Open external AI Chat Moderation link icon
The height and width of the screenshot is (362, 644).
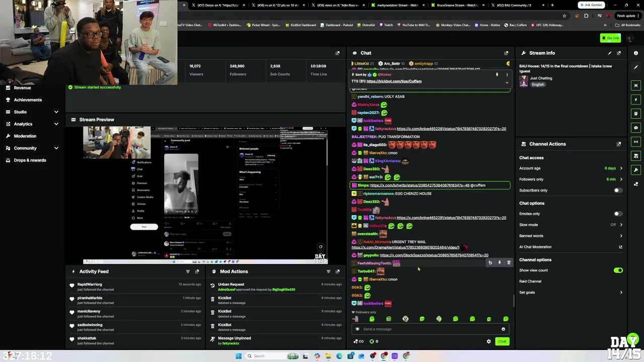pyautogui.click(x=620, y=247)
